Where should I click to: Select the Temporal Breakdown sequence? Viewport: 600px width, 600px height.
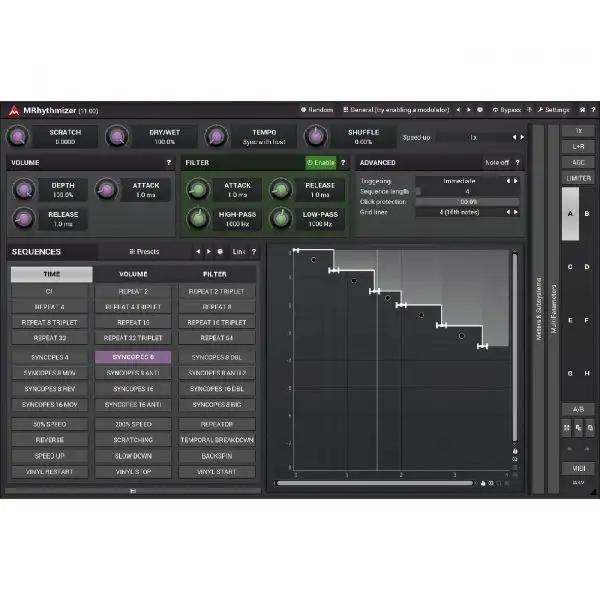click(x=215, y=439)
